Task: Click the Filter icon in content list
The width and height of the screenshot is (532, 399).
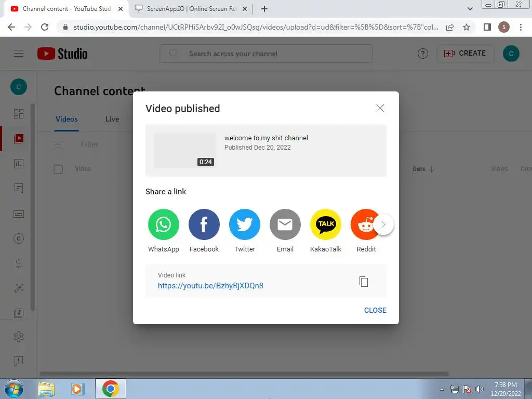Action: coord(58,144)
